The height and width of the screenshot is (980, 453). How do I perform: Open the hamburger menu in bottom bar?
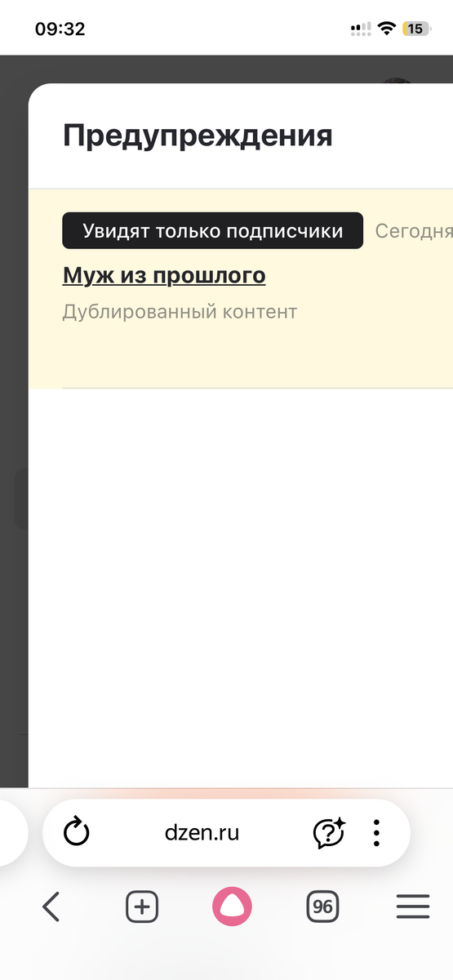(413, 906)
